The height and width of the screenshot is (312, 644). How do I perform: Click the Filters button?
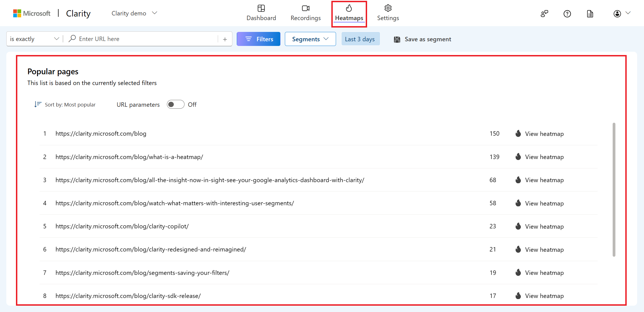pyautogui.click(x=258, y=39)
